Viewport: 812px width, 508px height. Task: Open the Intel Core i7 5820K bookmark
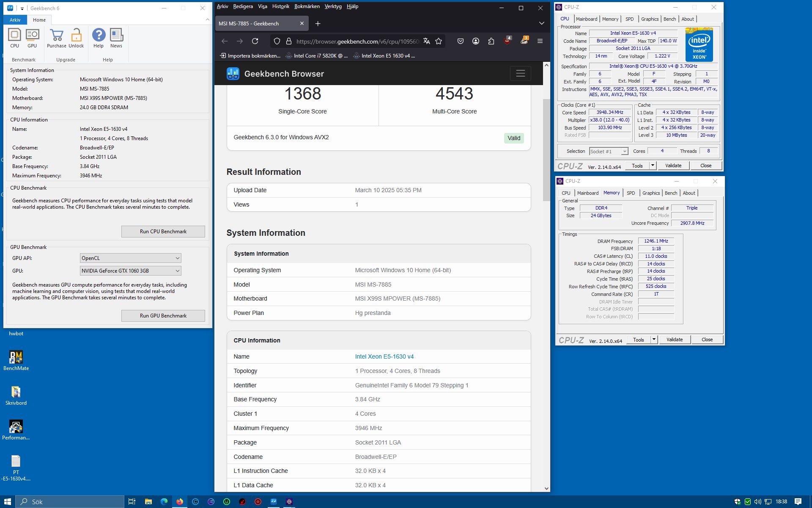pos(317,56)
